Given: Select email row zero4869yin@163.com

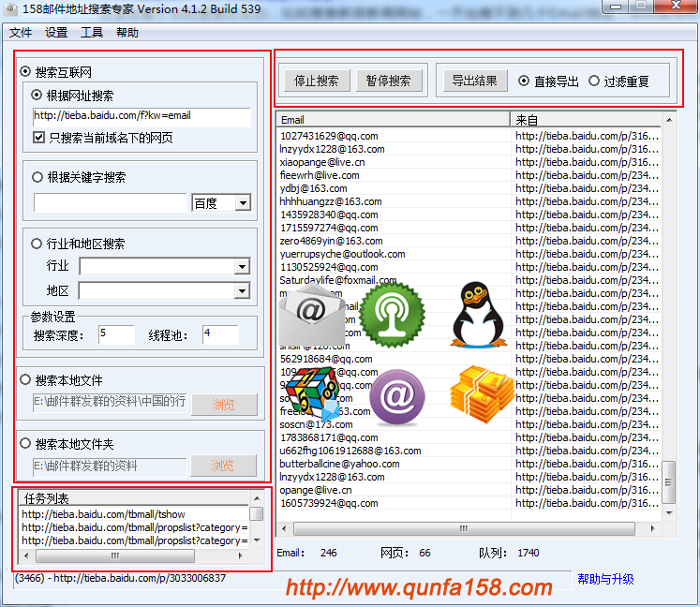Looking at the screenshot, I should [394, 241].
